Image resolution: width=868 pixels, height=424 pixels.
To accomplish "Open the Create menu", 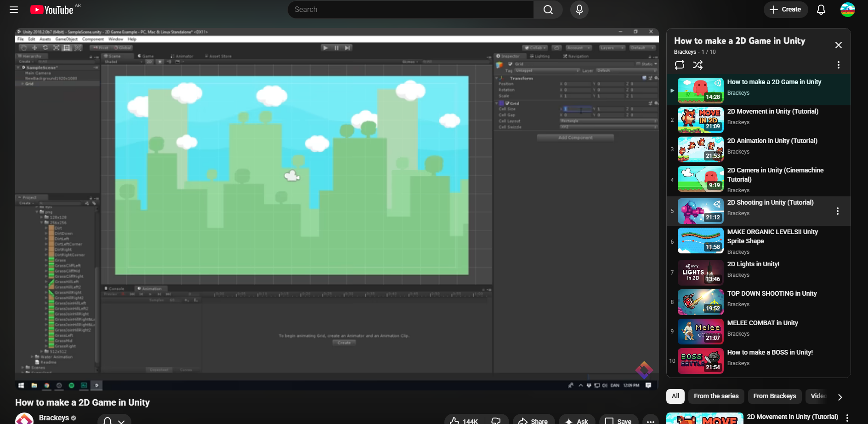I will [785, 10].
